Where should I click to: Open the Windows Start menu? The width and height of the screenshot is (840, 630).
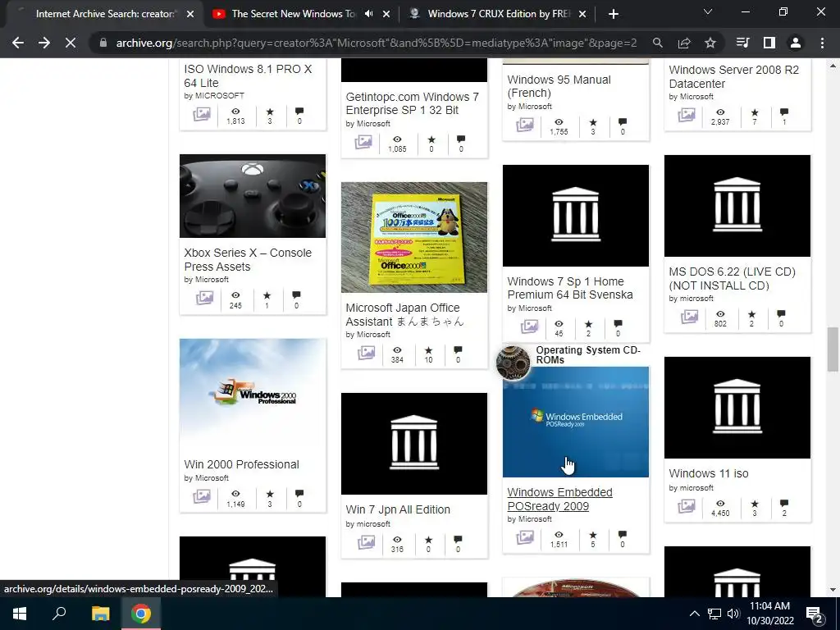click(20, 614)
